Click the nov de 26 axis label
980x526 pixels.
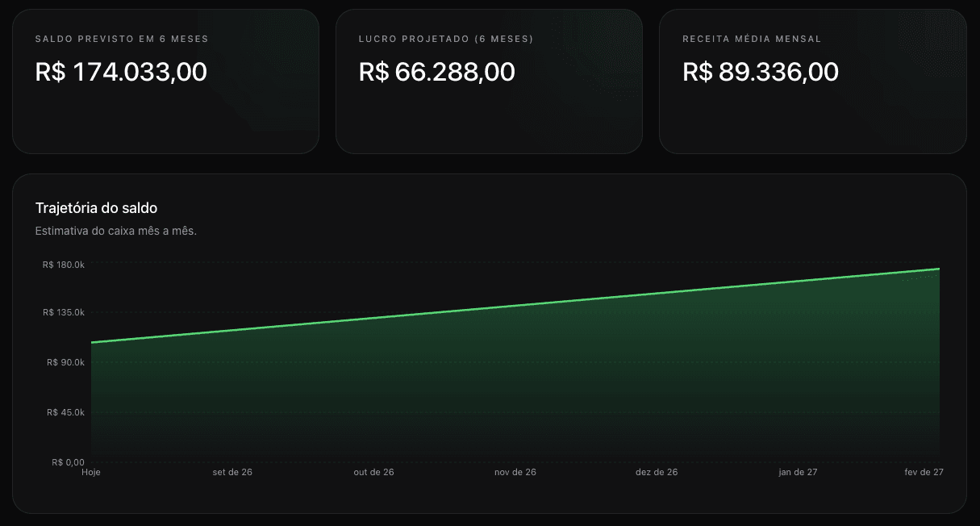[x=515, y=472]
